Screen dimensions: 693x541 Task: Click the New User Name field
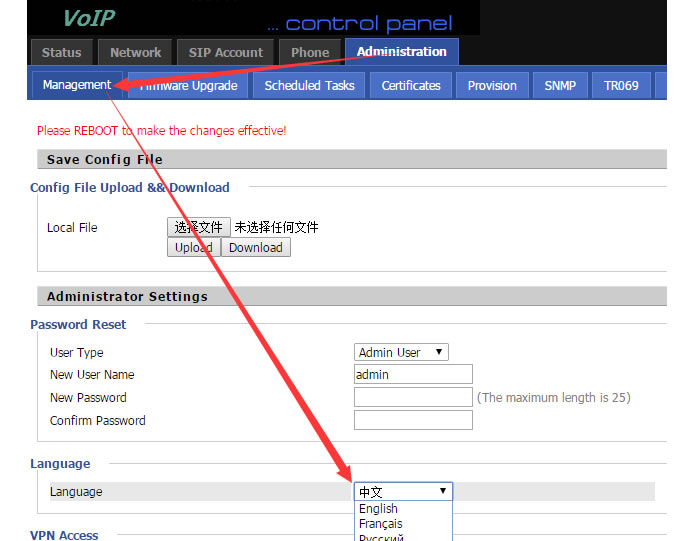tap(413, 375)
